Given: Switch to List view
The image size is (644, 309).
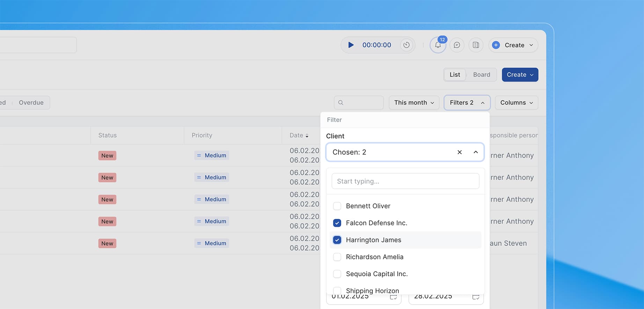Looking at the screenshot, I should point(455,75).
